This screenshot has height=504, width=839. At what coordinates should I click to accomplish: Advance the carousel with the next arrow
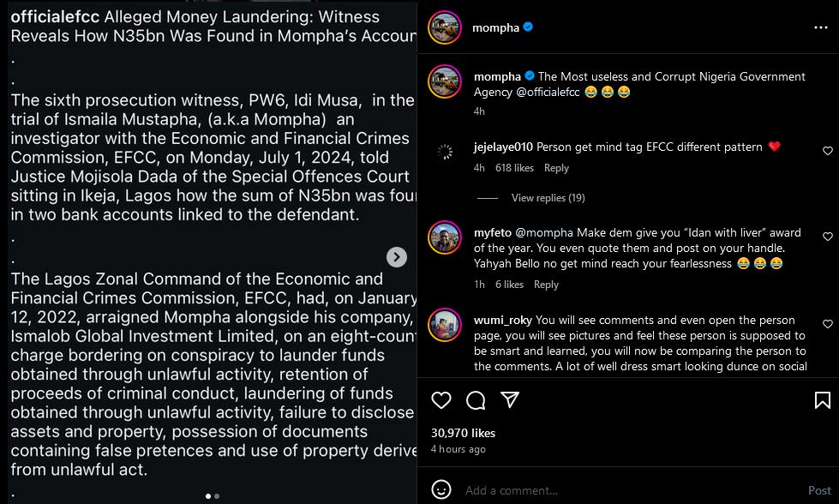click(396, 257)
